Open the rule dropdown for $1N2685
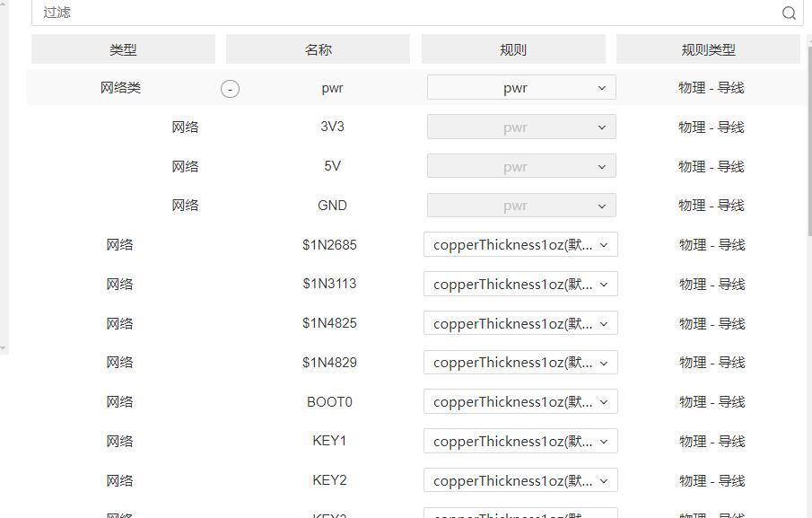 (520, 245)
